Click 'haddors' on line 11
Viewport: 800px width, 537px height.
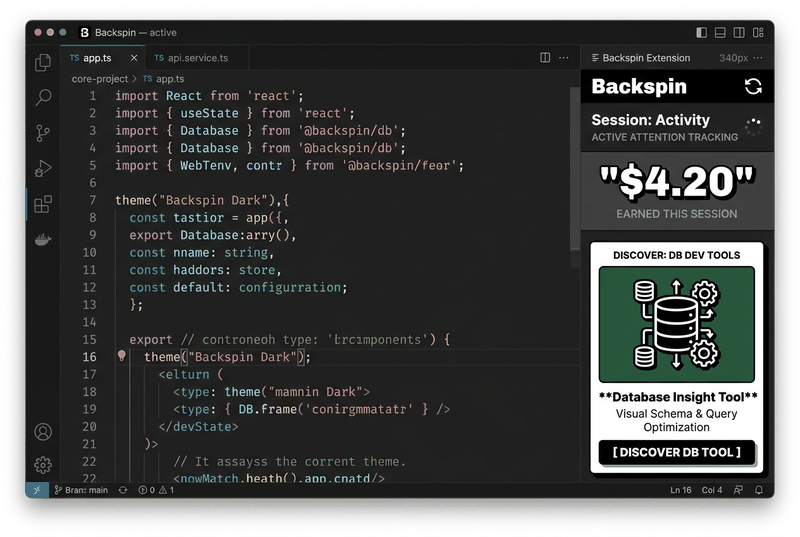pos(198,270)
